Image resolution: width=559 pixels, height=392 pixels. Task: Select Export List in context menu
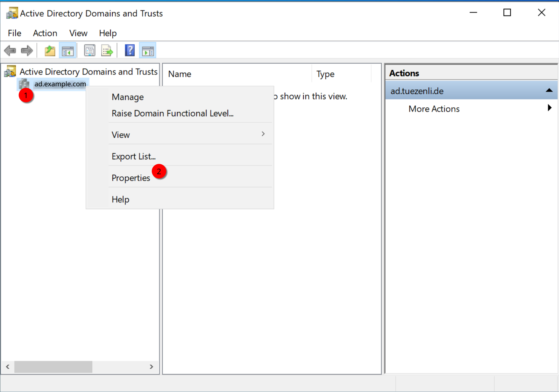coord(133,157)
